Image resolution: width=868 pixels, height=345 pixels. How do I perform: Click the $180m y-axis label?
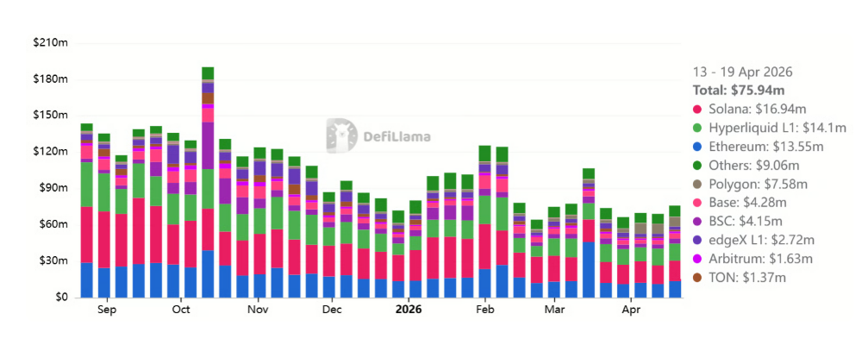coord(51,79)
